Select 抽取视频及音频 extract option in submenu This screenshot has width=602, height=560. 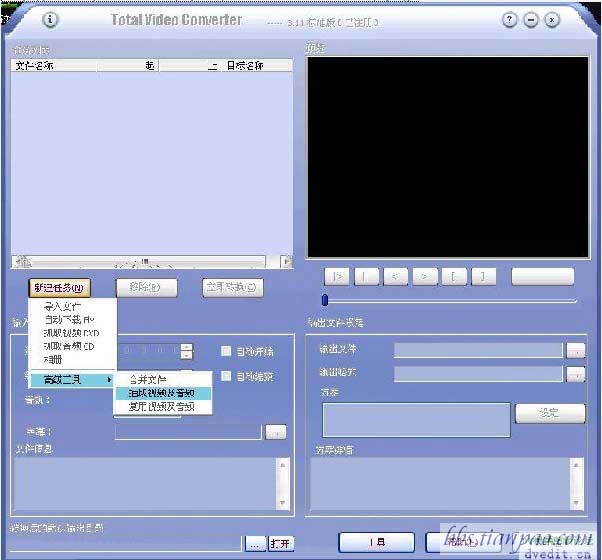[x=163, y=393]
